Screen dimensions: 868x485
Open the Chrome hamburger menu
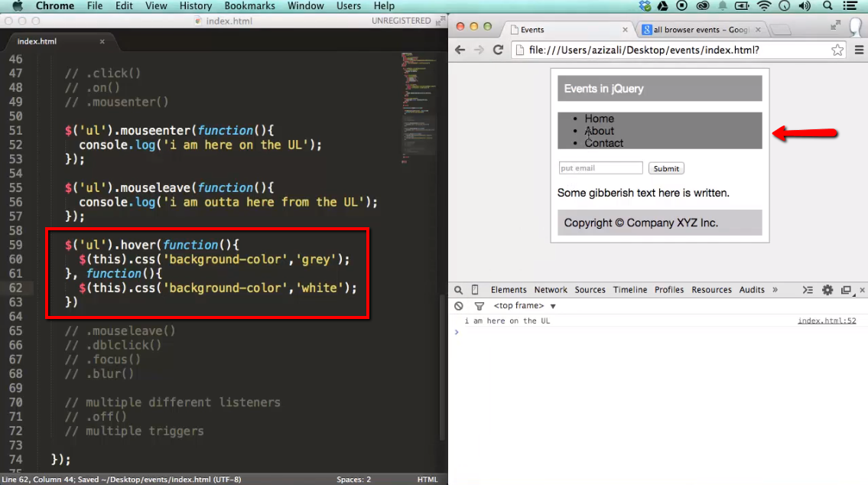coord(860,49)
